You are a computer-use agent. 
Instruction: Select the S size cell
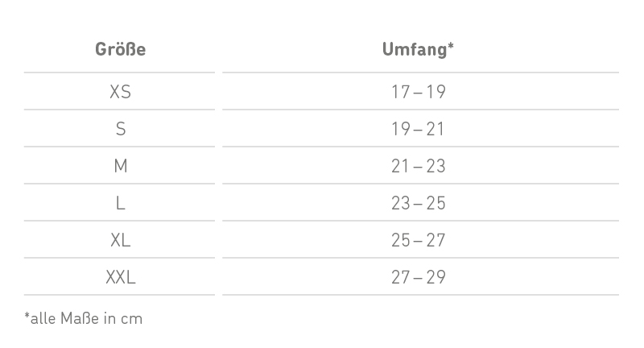point(120,129)
